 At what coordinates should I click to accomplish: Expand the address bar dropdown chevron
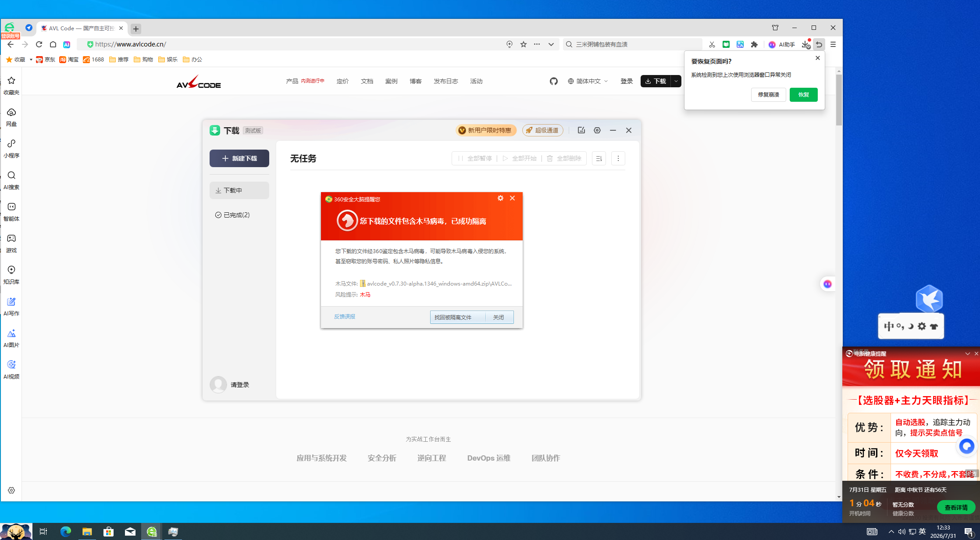click(x=551, y=44)
